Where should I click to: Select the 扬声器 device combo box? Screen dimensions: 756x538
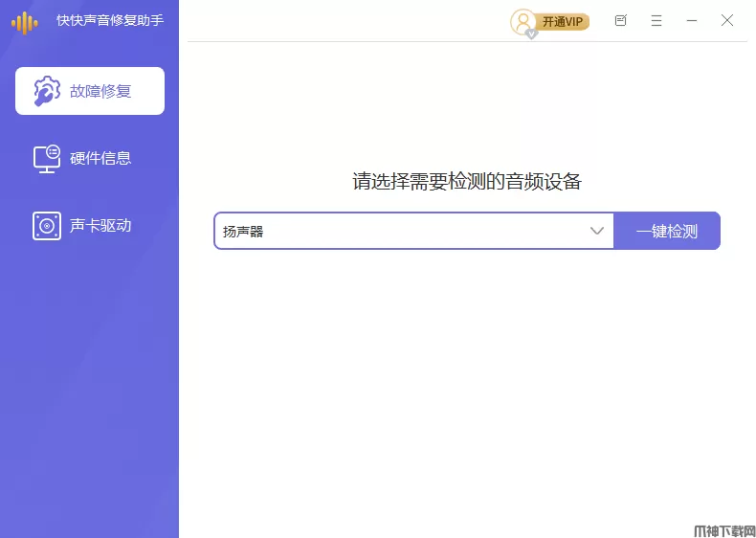(413, 231)
